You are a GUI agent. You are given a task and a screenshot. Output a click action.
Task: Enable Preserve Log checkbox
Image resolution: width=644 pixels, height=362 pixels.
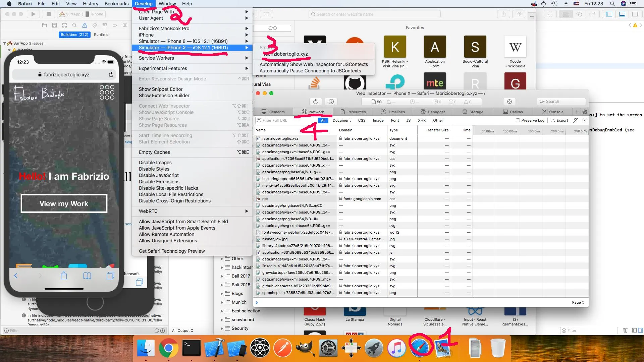click(x=518, y=120)
